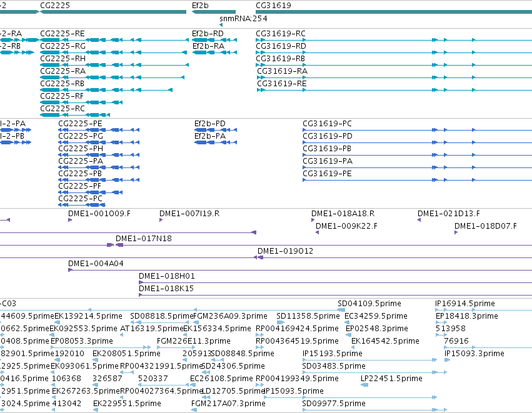Select protein CG31619-PC label
This screenshot has height=413, width=532.
coord(327,124)
